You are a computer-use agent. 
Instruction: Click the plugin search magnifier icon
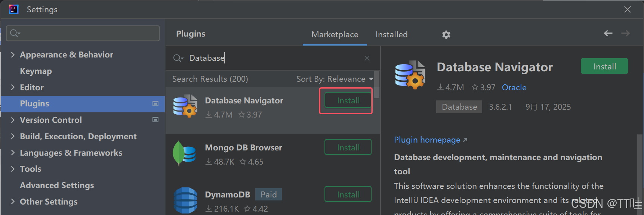click(x=178, y=58)
